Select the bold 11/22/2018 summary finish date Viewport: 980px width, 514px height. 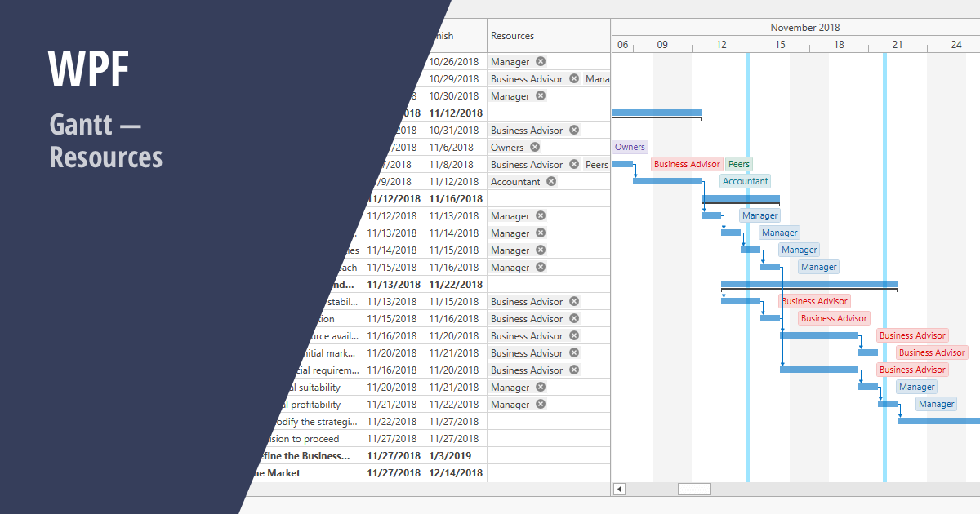pyautogui.click(x=456, y=284)
